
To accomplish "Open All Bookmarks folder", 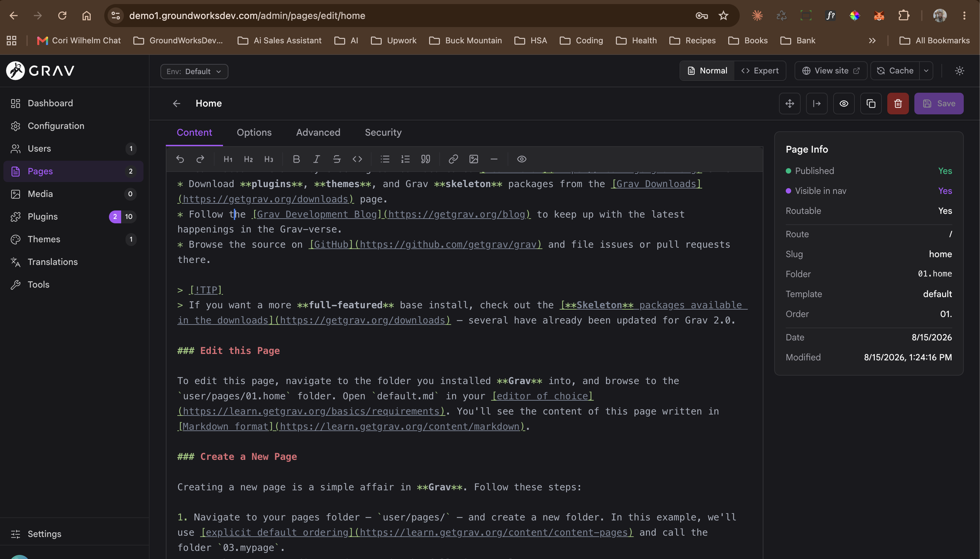I will click(934, 40).
